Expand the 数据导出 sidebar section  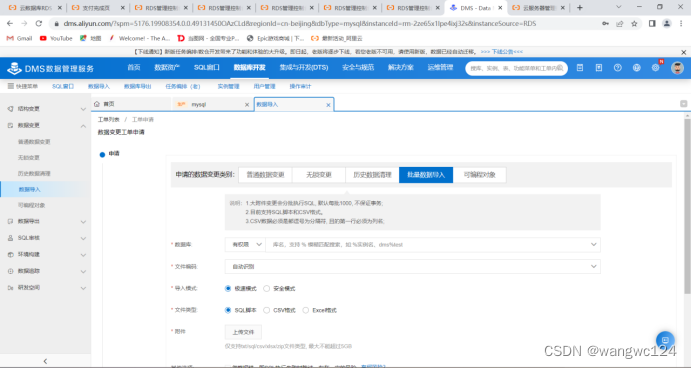83,222
